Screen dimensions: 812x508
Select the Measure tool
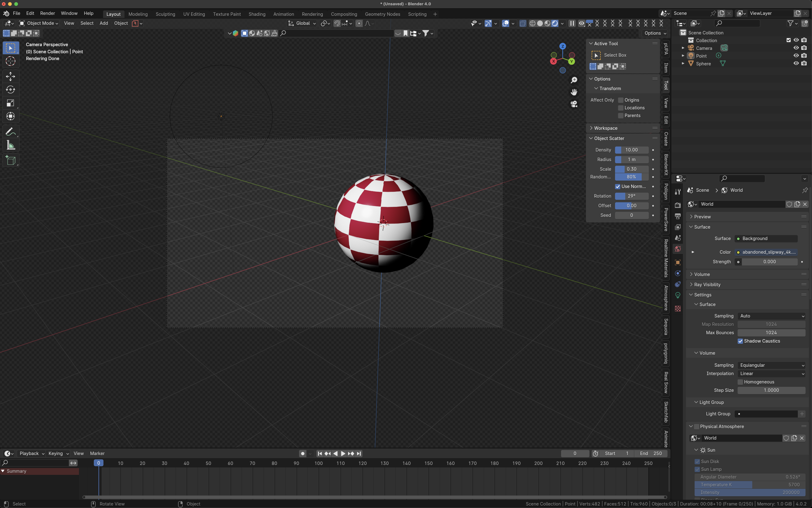point(11,145)
